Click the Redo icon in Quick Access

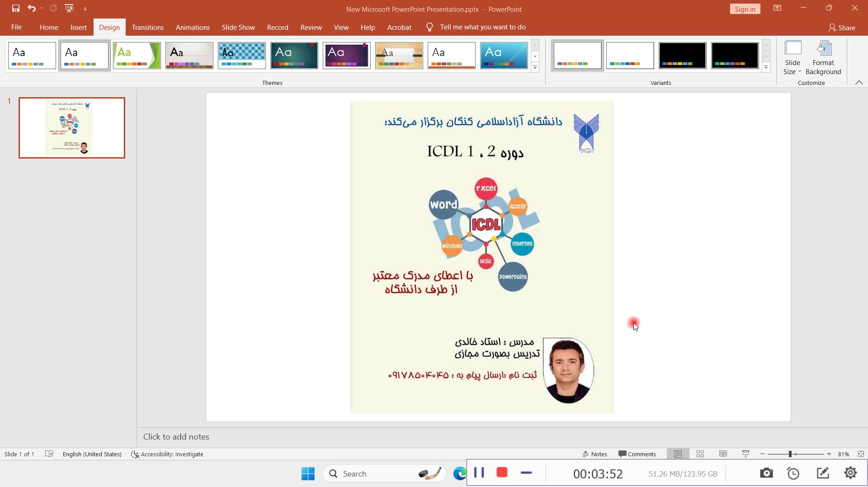click(53, 8)
